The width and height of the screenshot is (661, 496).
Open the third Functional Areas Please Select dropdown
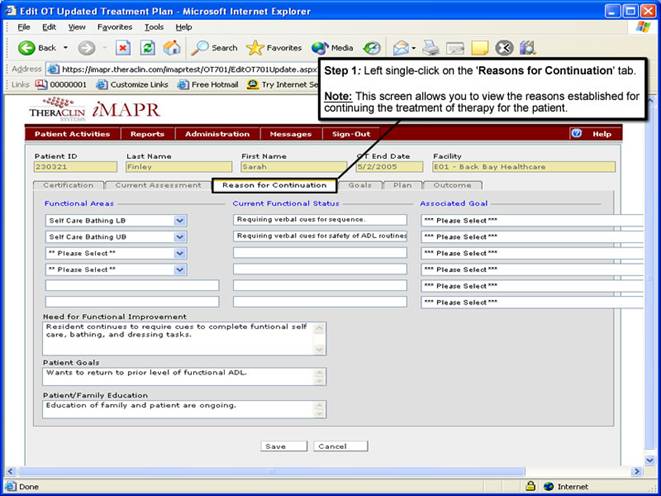(180, 253)
